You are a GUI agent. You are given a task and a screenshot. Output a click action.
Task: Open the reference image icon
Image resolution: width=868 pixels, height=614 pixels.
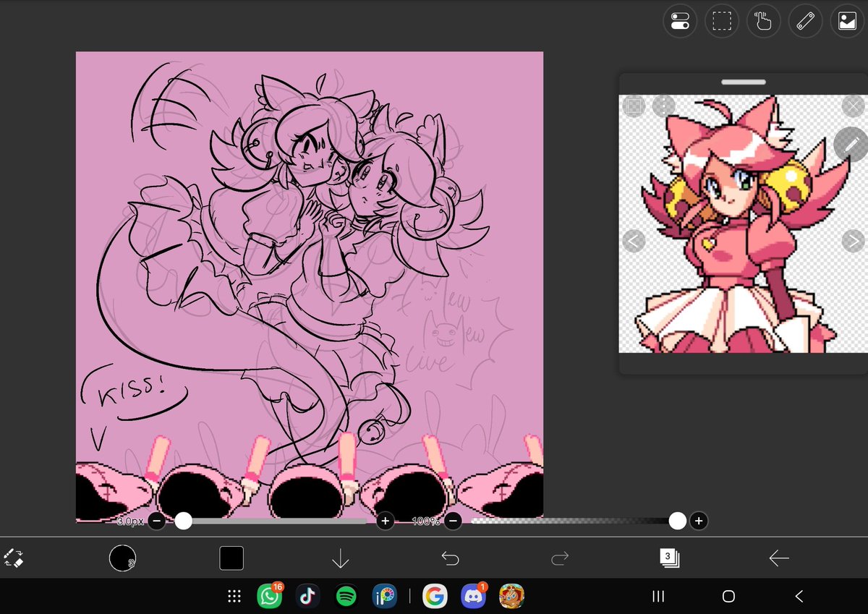847,21
